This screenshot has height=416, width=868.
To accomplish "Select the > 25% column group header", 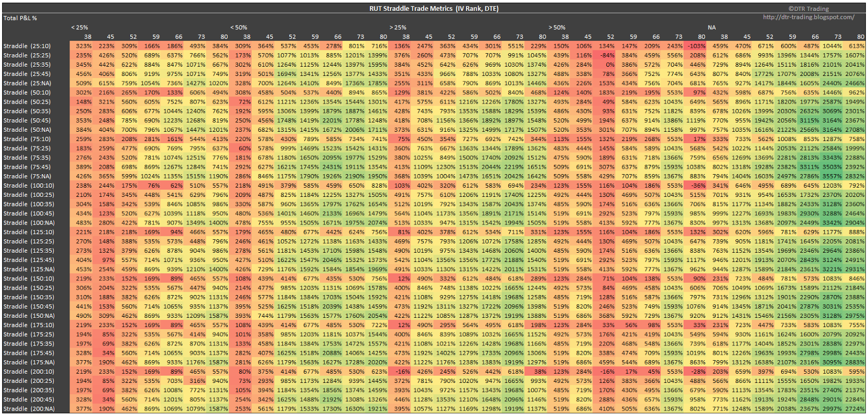I will 398,27.
